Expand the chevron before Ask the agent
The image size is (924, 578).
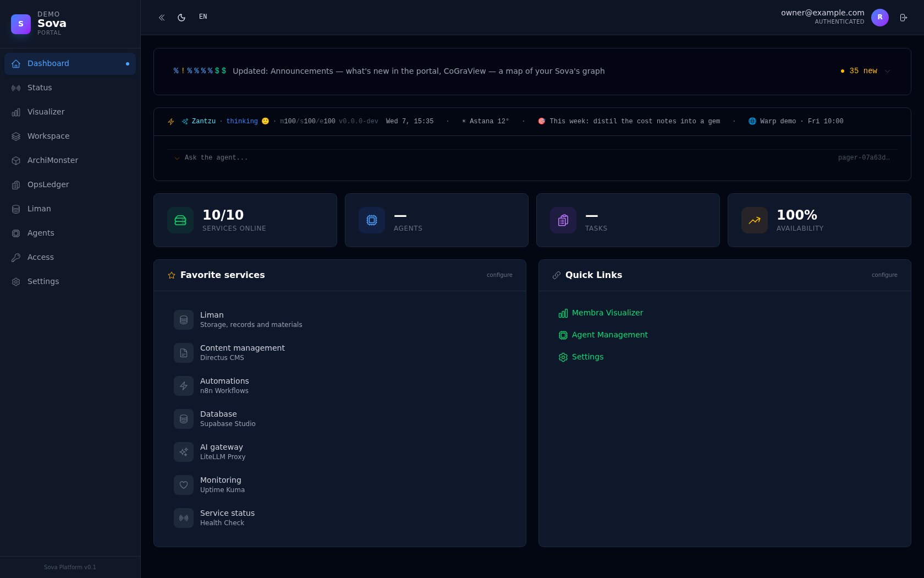(177, 158)
